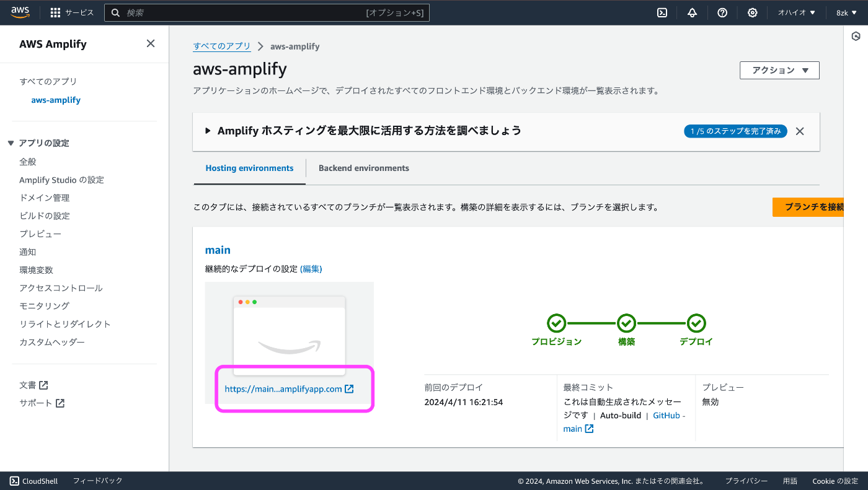Open CloudShell from the footer bar
The height and width of the screenshot is (490, 868).
click(34, 481)
